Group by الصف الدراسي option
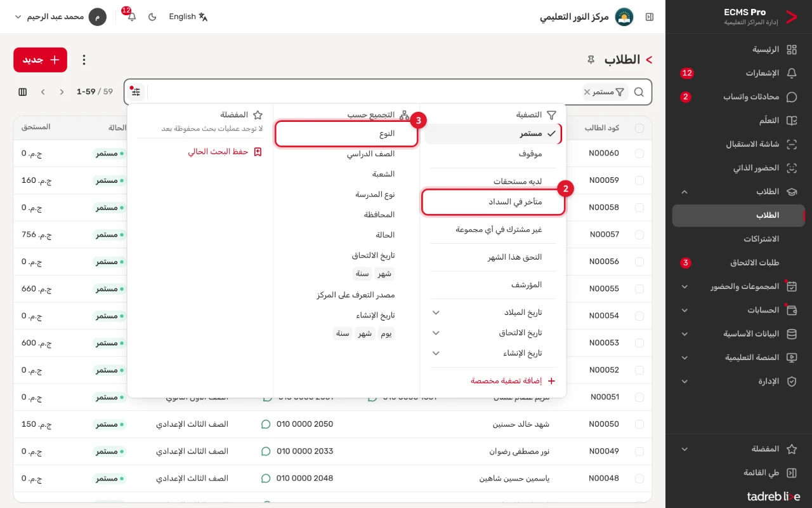This screenshot has width=812, height=508. pyautogui.click(x=346, y=154)
